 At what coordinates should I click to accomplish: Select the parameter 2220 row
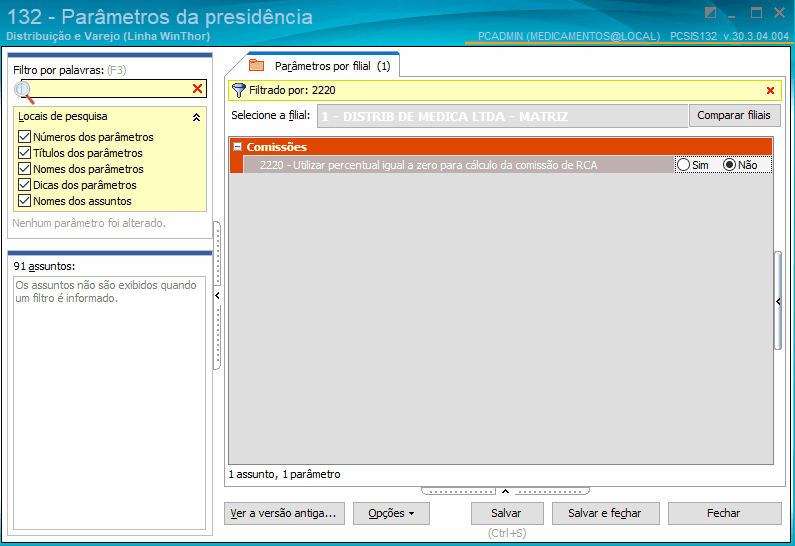point(458,165)
